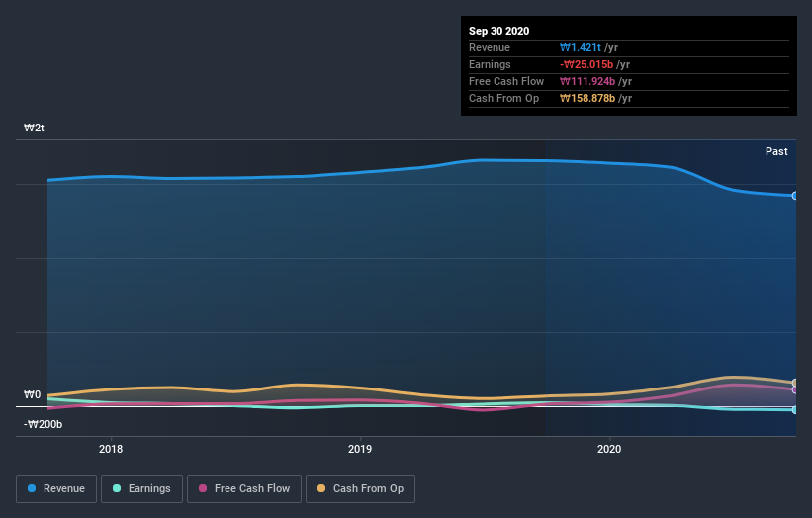The image size is (812, 518).
Task: Click the Earnings row label in tooltip
Action: [490, 64]
